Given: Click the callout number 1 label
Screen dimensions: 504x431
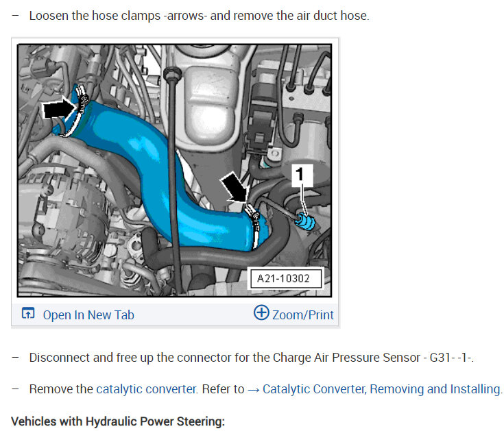Looking at the screenshot, I should pos(298,175).
